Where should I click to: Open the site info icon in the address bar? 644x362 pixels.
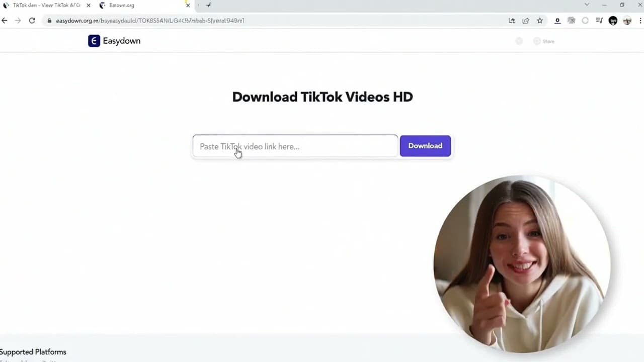tap(49, 21)
